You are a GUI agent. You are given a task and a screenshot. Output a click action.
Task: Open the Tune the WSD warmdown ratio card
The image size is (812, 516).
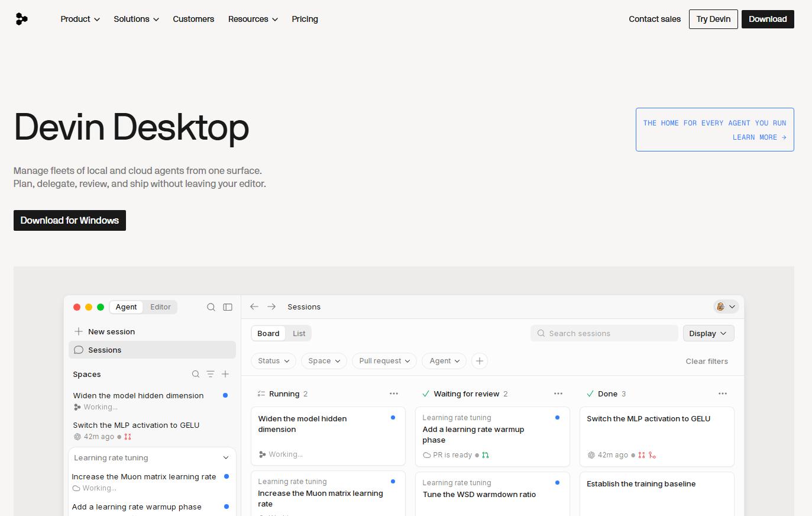point(493,494)
